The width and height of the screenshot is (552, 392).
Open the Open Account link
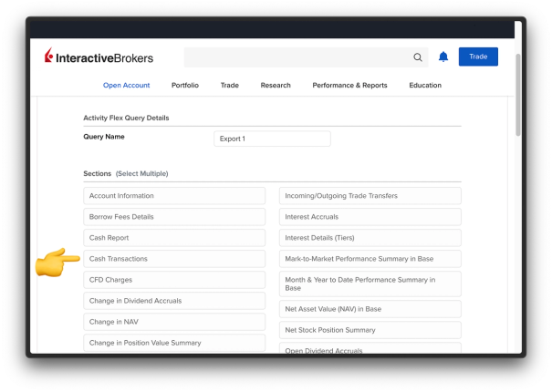coord(127,85)
